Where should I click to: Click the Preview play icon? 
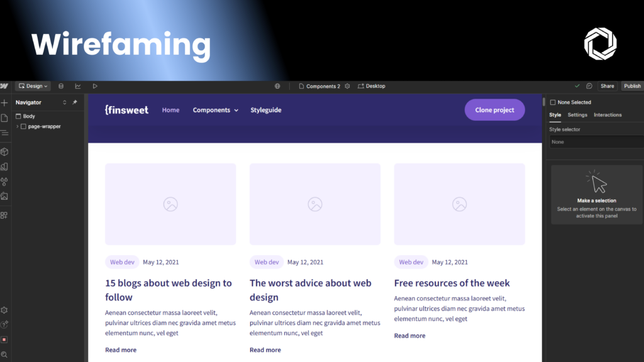pyautogui.click(x=95, y=86)
